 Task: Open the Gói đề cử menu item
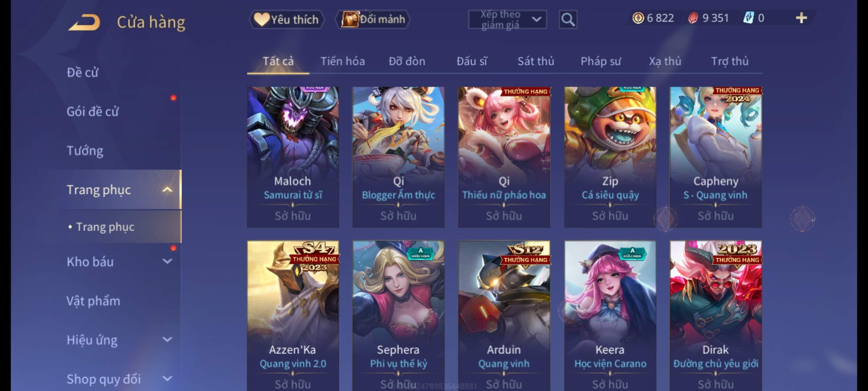[93, 112]
